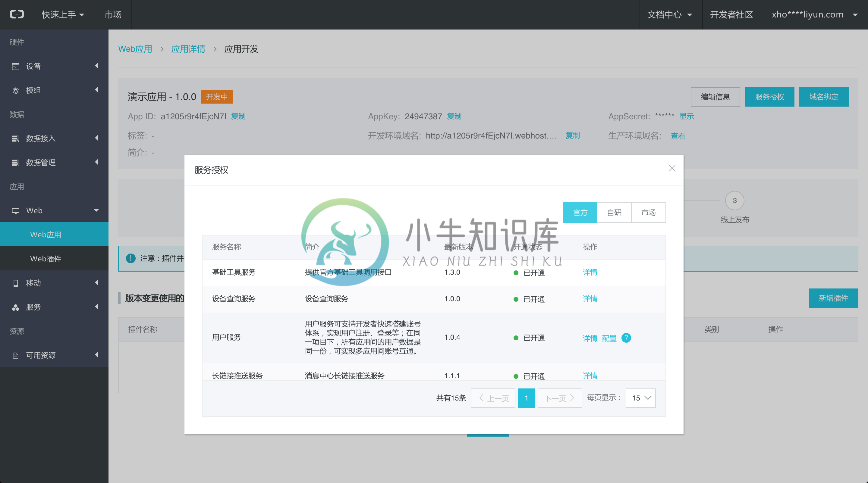Click the 下一页 pagination button
Image resolution: width=868 pixels, height=483 pixels.
[560, 398]
